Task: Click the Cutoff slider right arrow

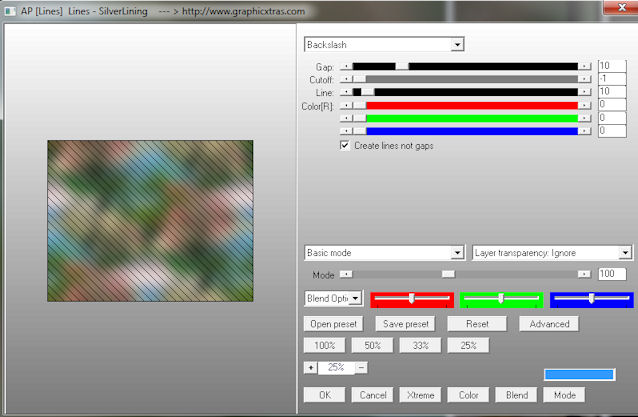Action: point(584,79)
